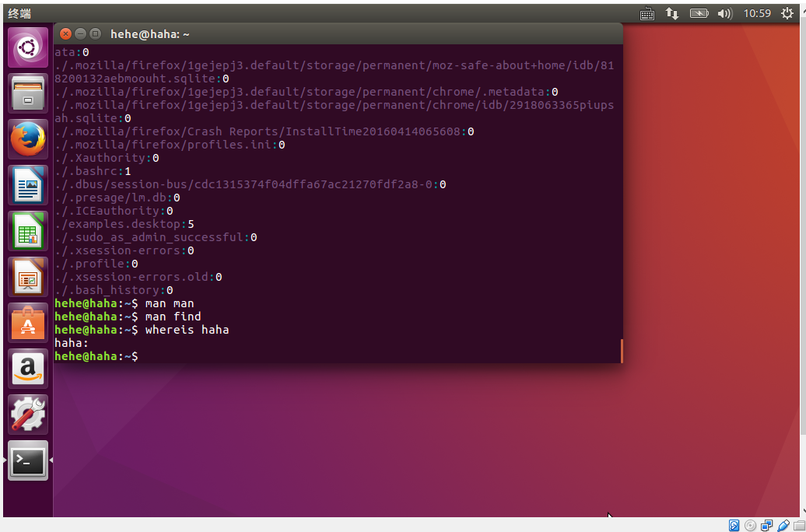This screenshot has width=806, height=532.
Task: Click the last empty terminal prompt line
Action: tap(96, 355)
